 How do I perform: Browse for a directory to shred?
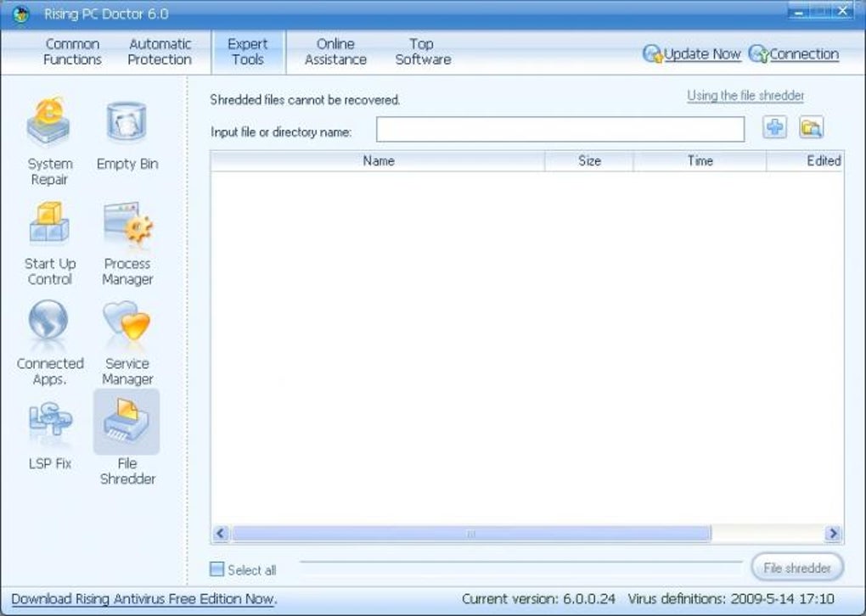pyautogui.click(x=812, y=127)
